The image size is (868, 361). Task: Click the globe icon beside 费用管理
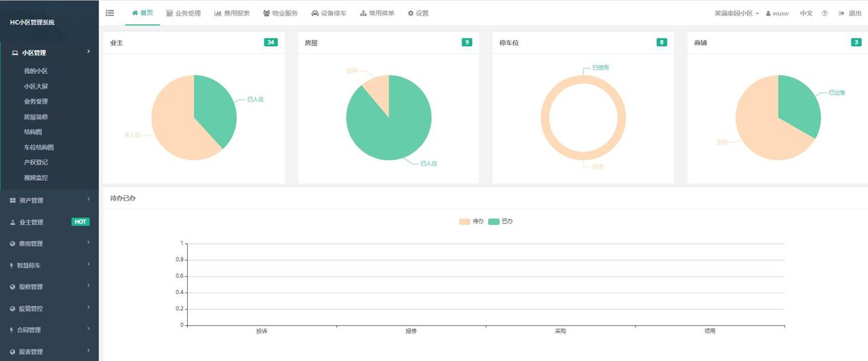pyautogui.click(x=13, y=244)
